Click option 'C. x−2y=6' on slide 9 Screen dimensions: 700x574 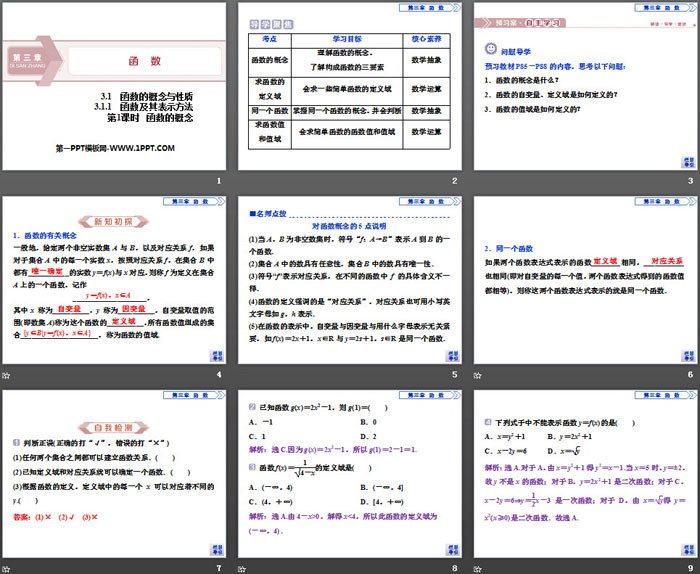(505, 451)
